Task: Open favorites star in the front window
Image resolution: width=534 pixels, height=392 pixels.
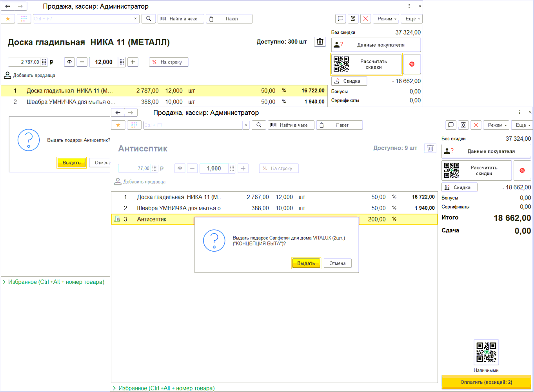Action: (x=118, y=125)
